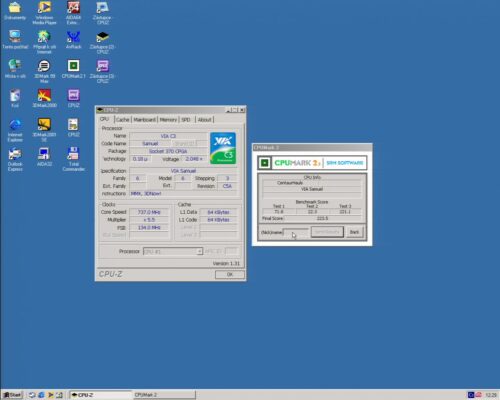
Task: Select the Name value VIA C3
Action: point(168,136)
